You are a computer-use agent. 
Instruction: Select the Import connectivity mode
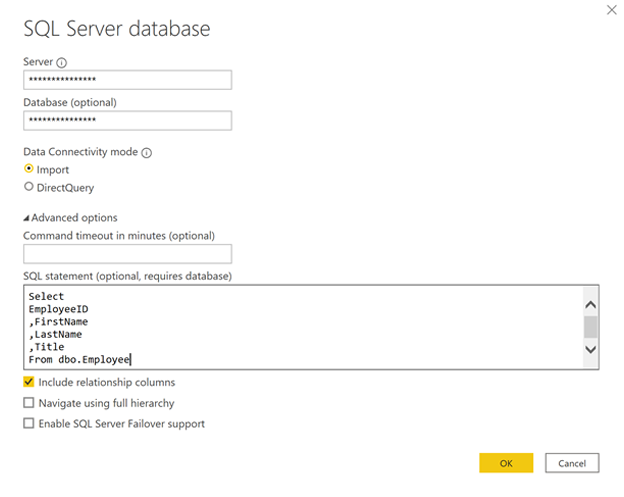coord(29,170)
